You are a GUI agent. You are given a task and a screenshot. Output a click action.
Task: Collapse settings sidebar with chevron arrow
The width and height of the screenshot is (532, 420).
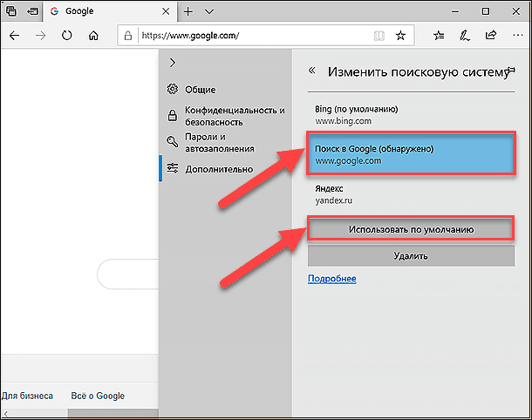(x=173, y=63)
